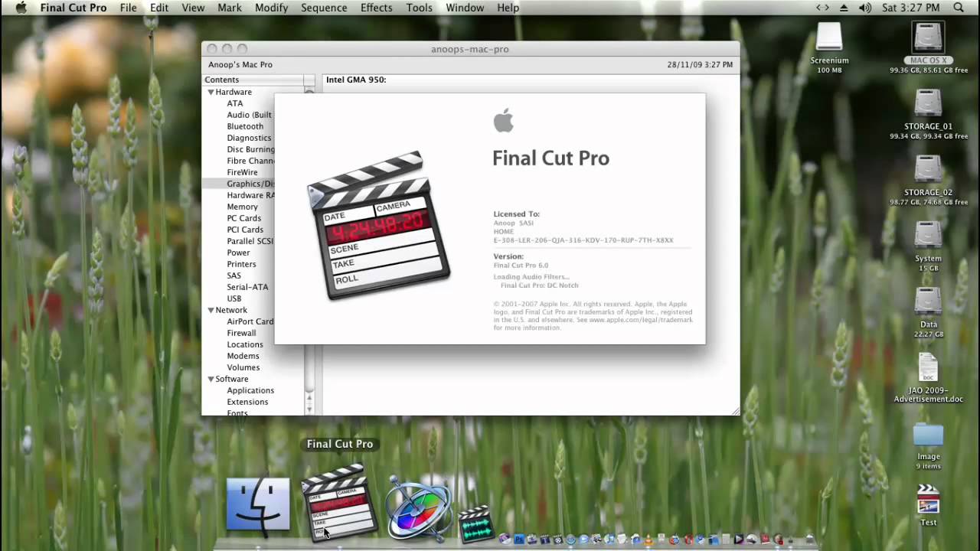Open Finder from the Dock
The width and height of the screenshot is (980, 551).
(258, 505)
